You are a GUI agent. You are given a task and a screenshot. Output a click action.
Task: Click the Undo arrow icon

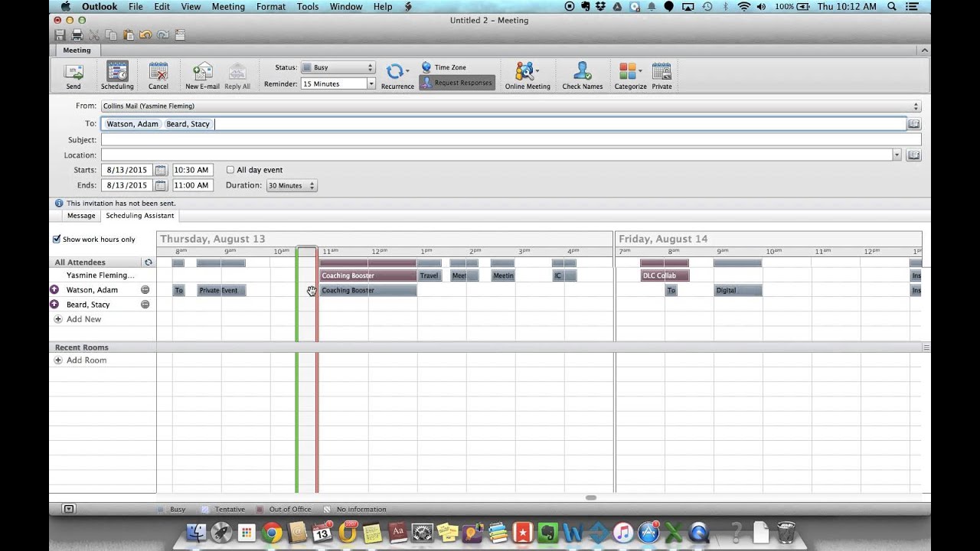tap(145, 35)
